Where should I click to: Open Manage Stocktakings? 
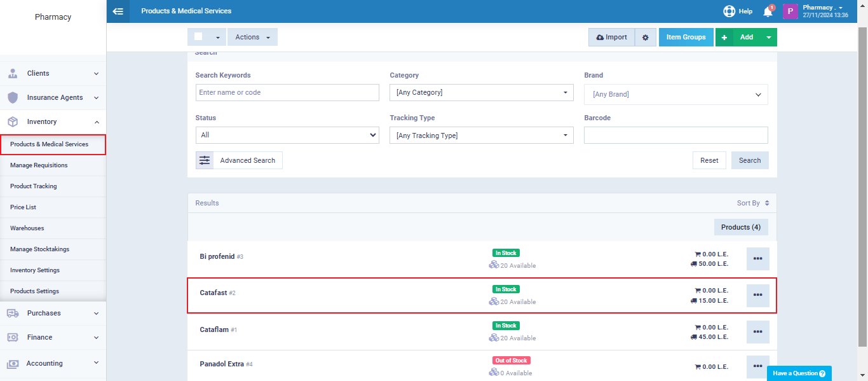point(53,249)
